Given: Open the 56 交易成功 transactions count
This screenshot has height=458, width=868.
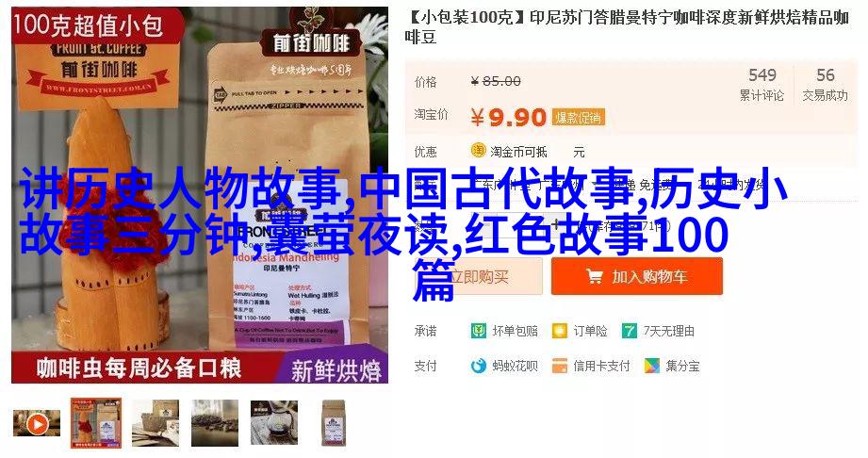Looking at the screenshot, I should [x=825, y=84].
